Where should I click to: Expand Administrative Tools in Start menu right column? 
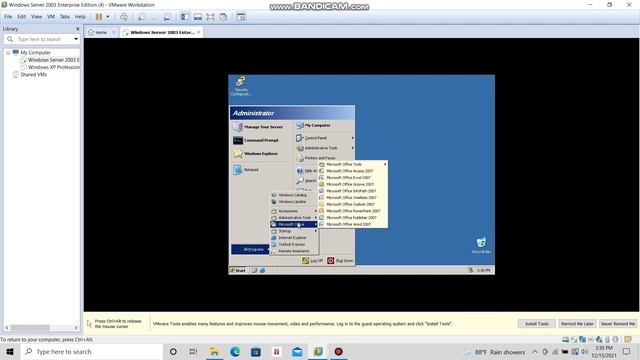tap(324, 148)
